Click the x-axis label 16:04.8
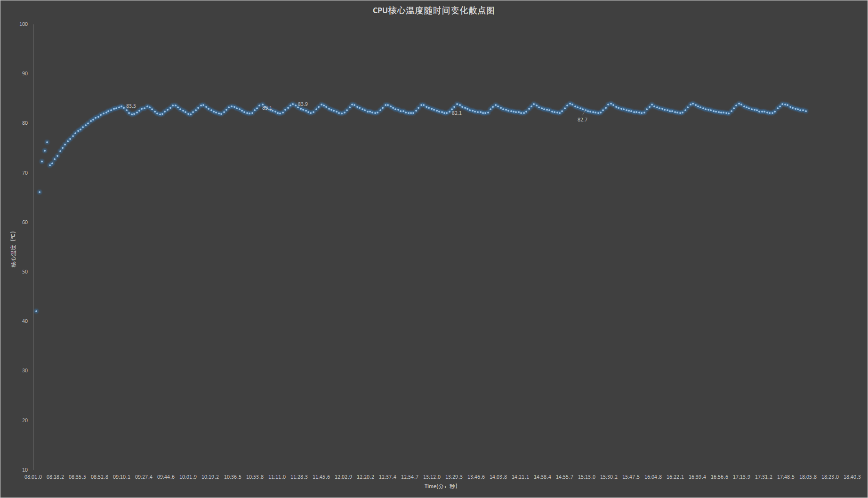This screenshot has width=868, height=498. tap(653, 477)
